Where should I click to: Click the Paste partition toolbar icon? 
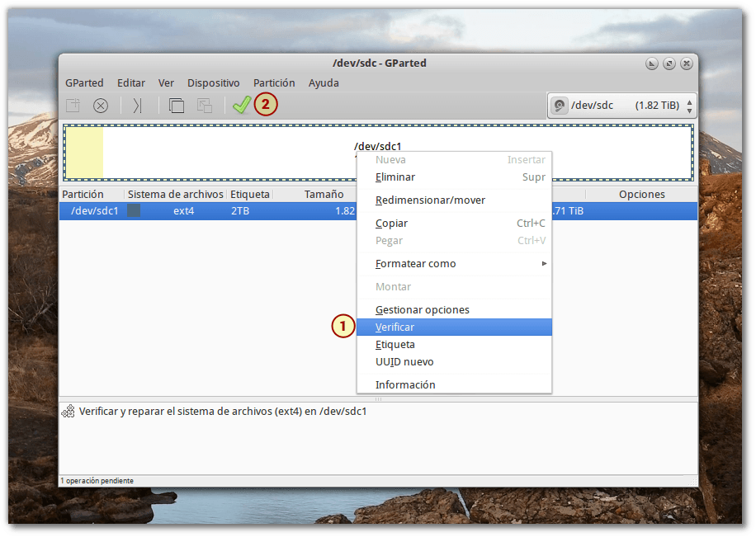pyautogui.click(x=203, y=105)
